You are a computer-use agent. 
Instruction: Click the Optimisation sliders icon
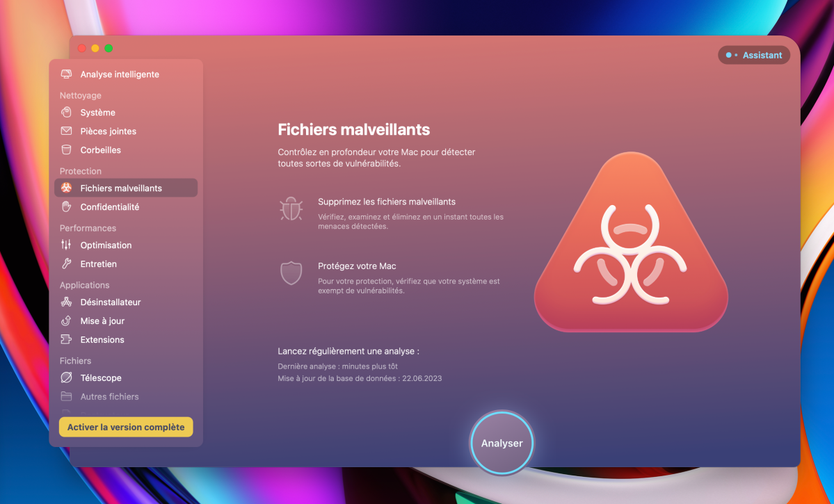[x=67, y=245]
